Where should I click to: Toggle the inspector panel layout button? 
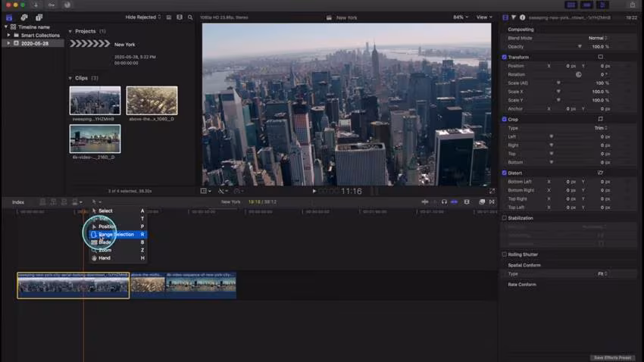click(602, 5)
